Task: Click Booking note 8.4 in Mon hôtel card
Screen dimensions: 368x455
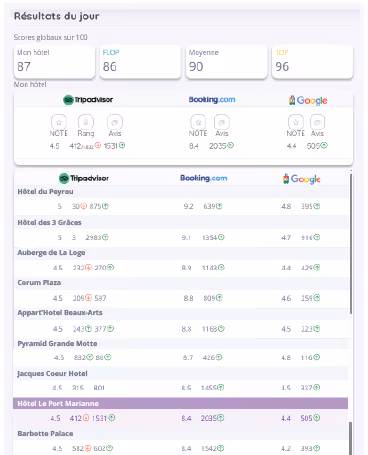Action: 194,146
